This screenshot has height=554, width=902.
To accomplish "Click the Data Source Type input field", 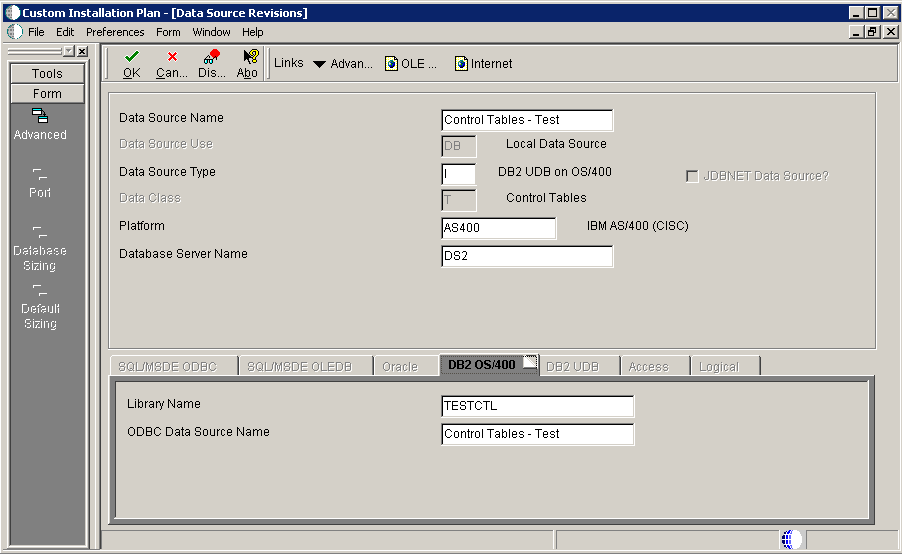I will pos(458,174).
